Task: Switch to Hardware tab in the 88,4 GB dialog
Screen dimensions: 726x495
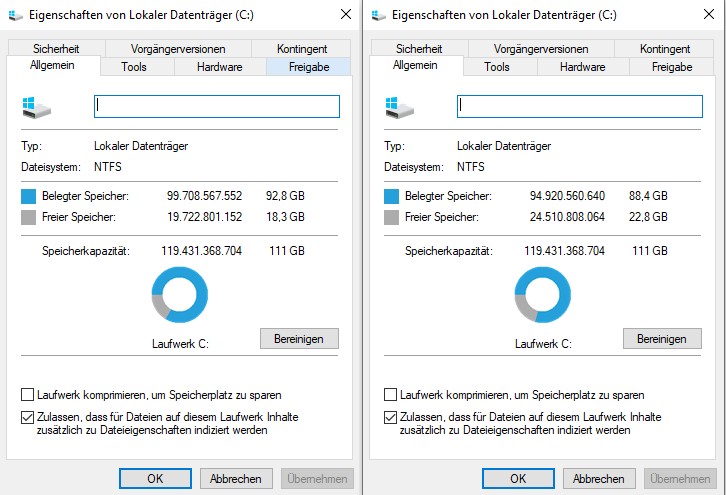Action: point(582,67)
